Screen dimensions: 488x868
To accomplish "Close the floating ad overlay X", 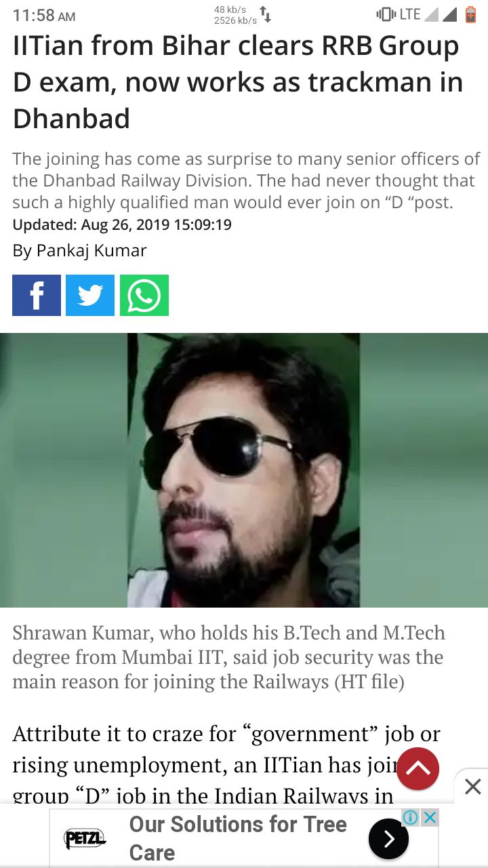I will [x=472, y=787].
